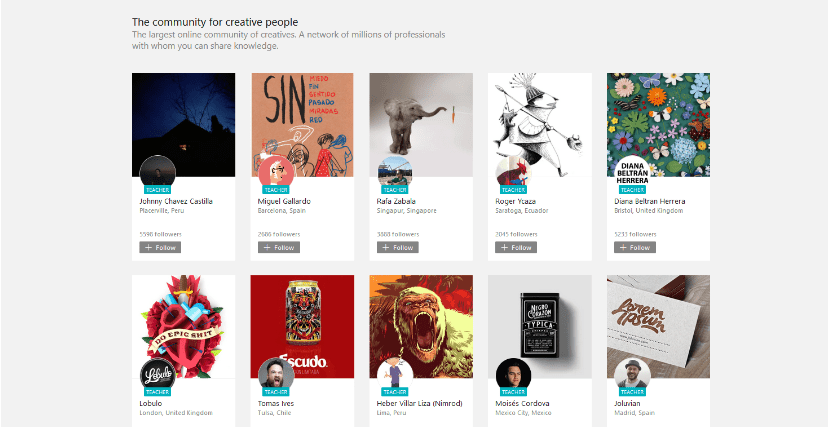Click Miguel Gallardo's round avatar icon
This screenshot has height=429, width=828.
[275, 172]
